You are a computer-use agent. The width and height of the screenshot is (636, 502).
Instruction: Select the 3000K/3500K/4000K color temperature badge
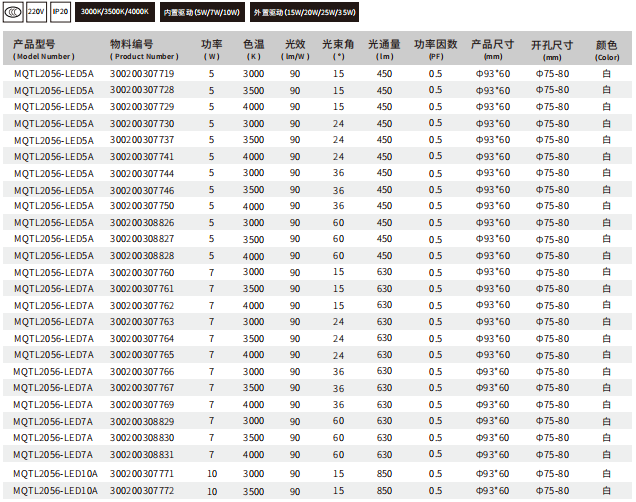(x=115, y=12)
